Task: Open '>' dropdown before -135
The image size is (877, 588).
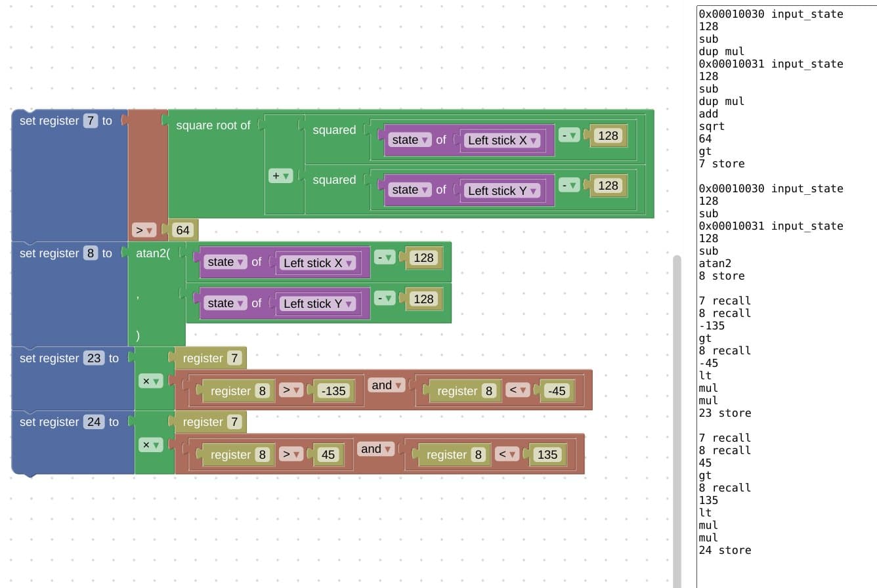Action: [x=291, y=390]
